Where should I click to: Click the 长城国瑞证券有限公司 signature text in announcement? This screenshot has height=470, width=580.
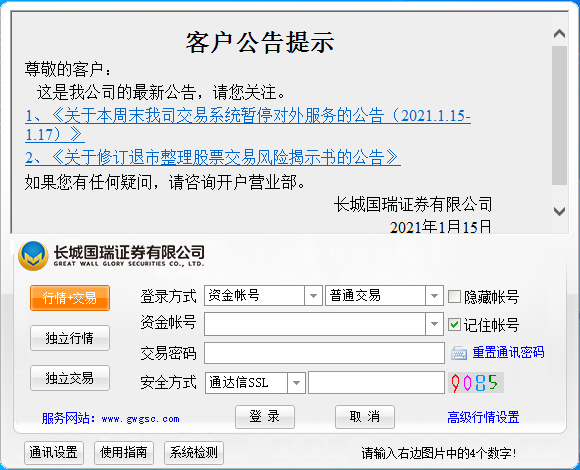[x=413, y=205]
